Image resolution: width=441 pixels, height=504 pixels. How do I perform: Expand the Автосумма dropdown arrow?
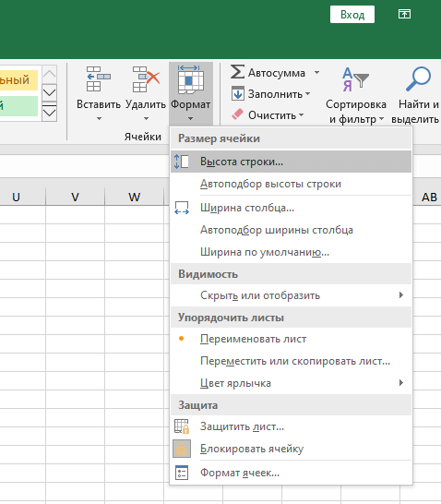(316, 72)
